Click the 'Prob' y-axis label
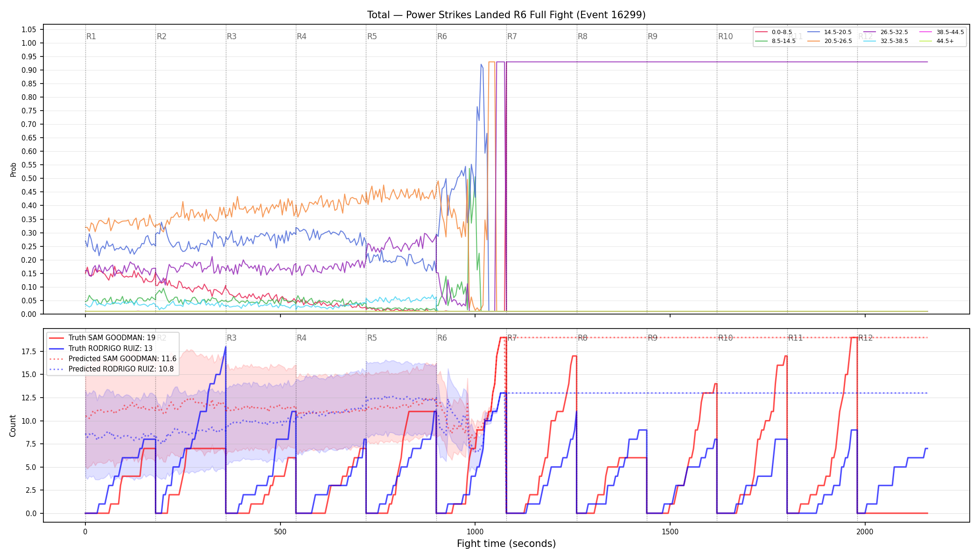This screenshot has width=980, height=560. pyautogui.click(x=13, y=169)
